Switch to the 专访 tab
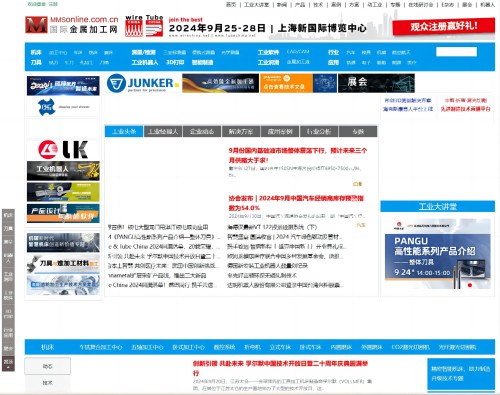 tap(358, 131)
